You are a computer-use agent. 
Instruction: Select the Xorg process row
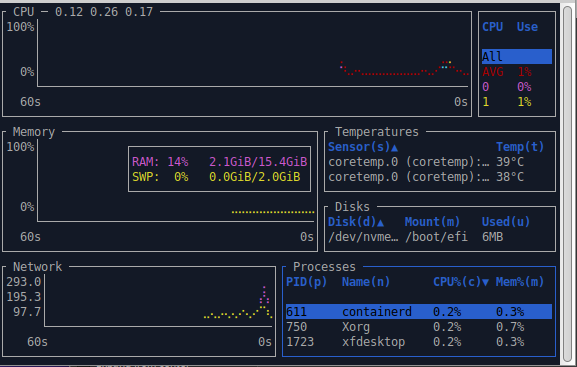pos(419,327)
